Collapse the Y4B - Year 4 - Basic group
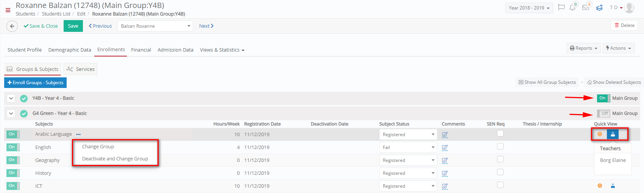Viewport: 644px width, 193px height. (x=11, y=98)
